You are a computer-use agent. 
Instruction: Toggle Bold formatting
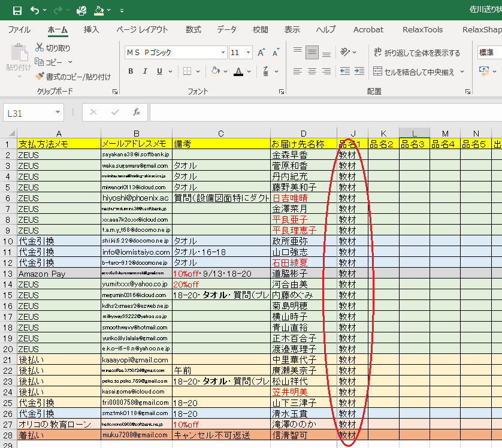[x=131, y=71]
